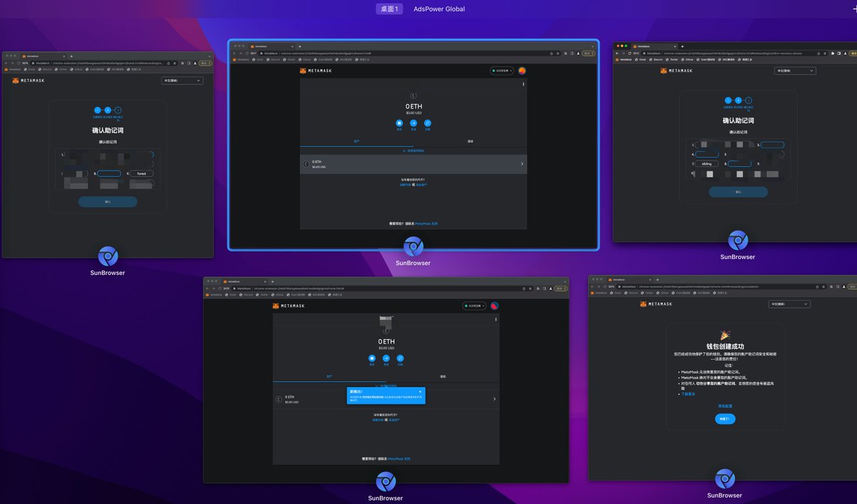
Task: Click 刷新列表 link in top-center window
Action: (x=404, y=184)
